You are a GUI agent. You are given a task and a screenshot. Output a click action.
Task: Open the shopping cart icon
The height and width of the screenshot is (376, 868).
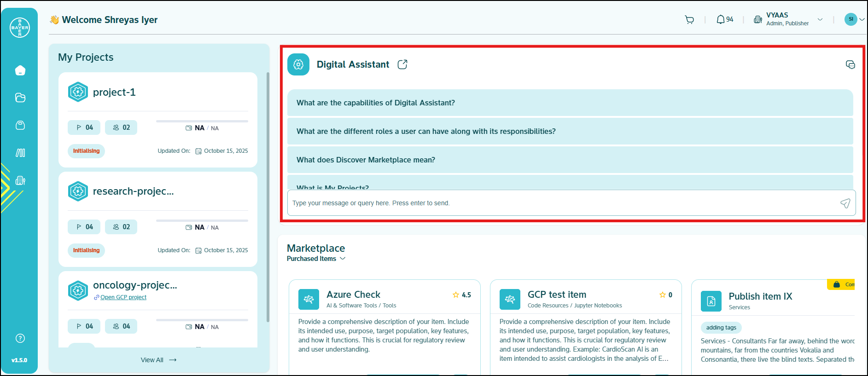coord(689,20)
